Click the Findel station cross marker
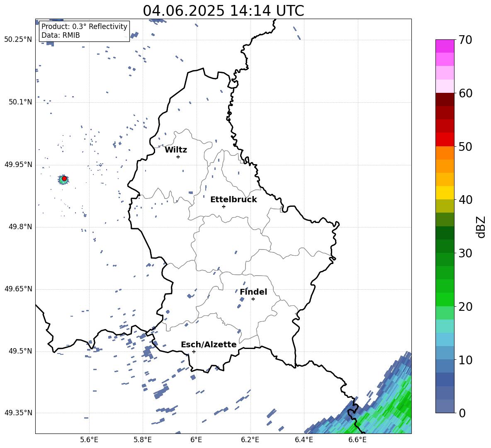Viewport: 491px width, 448px height. (x=253, y=299)
